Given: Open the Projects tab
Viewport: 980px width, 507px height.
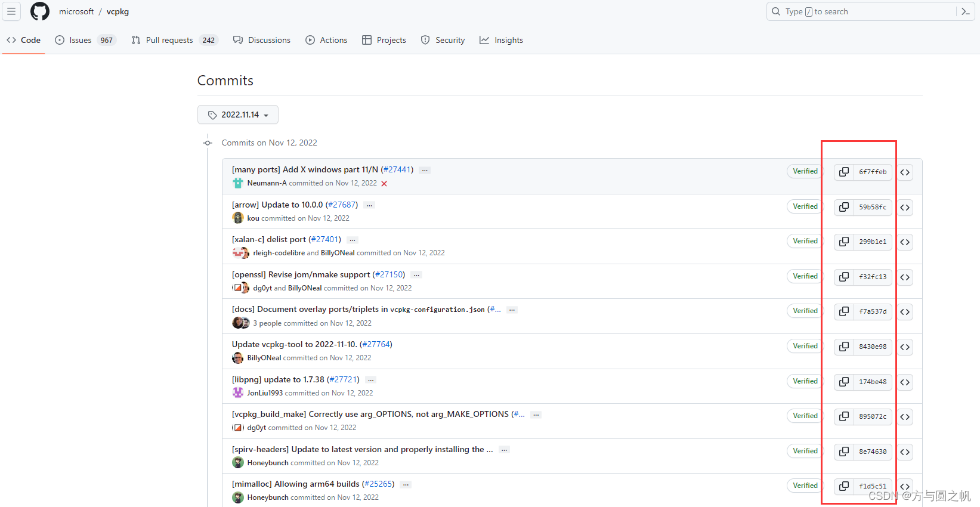Looking at the screenshot, I should coord(384,40).
